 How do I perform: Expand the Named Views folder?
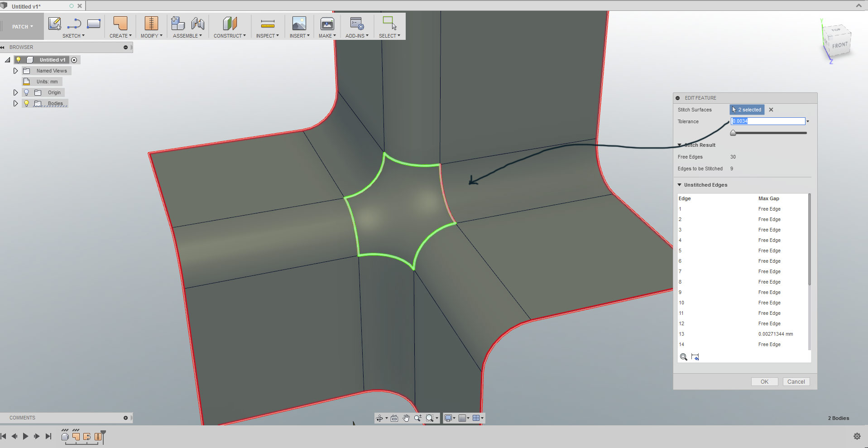(x=15, y=71)
